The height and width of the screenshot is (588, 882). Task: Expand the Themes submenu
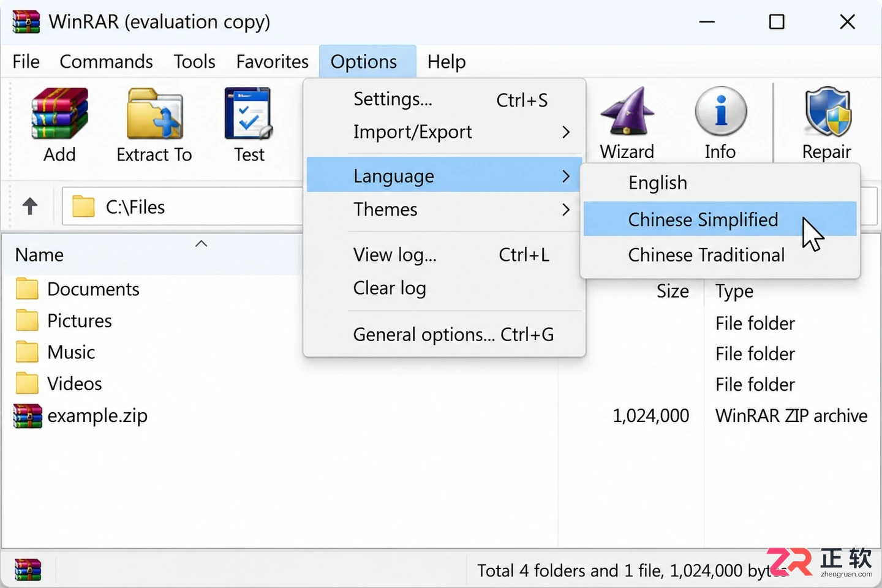444,209
